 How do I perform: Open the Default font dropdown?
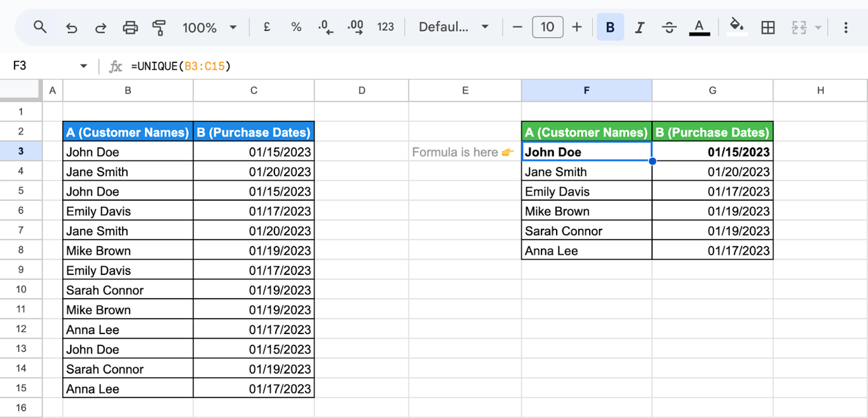(x=454, y=27)
